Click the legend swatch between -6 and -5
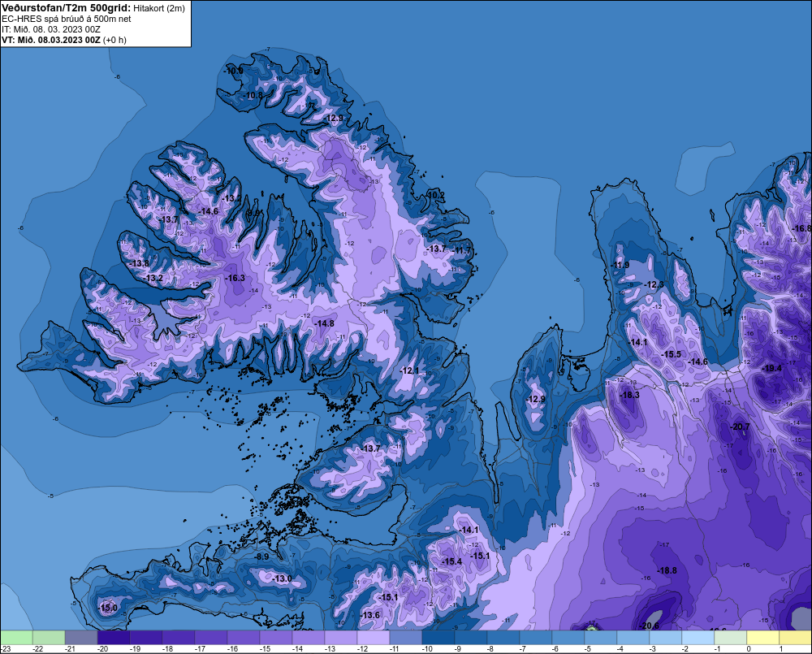This screenshot has height=654, width=812. [568, 638]
